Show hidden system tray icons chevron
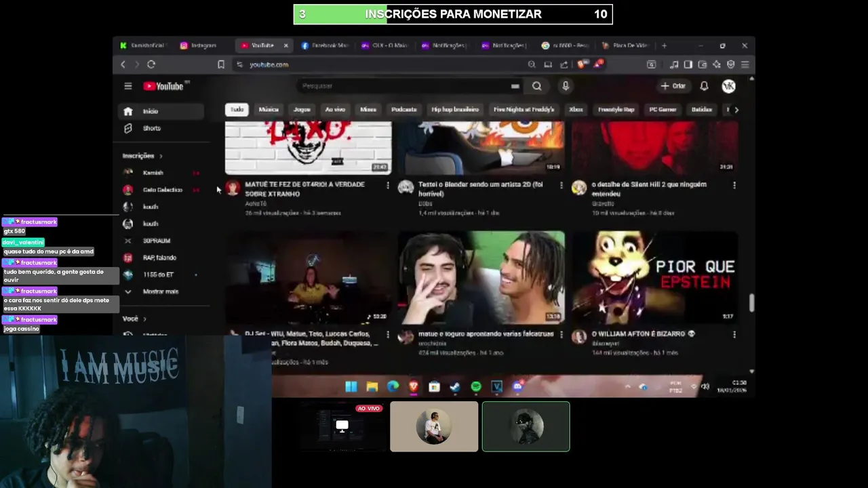Image resolution: width=868 pixels, height=488 pixels. (x=627, y=386)
